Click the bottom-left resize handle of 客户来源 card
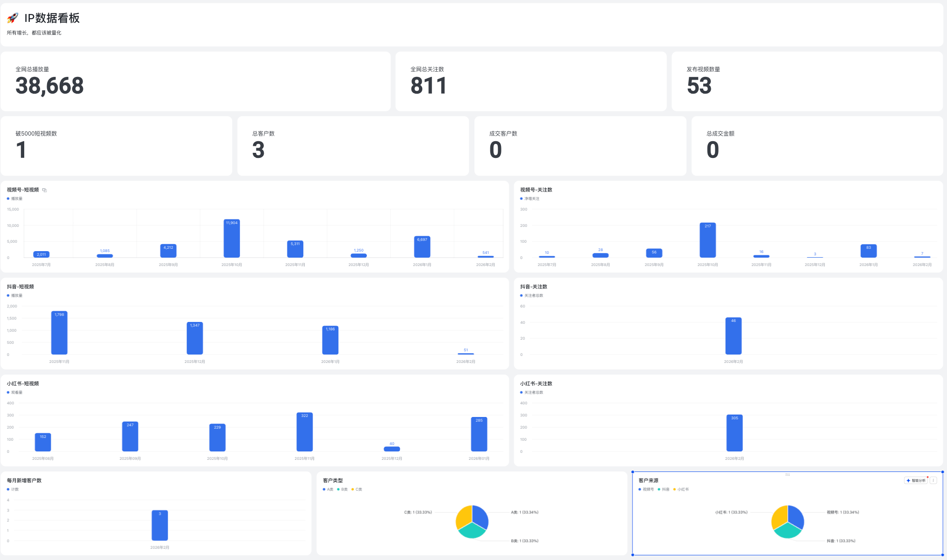The height and width of the screenshot is (560, 947). tap(632, 555)
